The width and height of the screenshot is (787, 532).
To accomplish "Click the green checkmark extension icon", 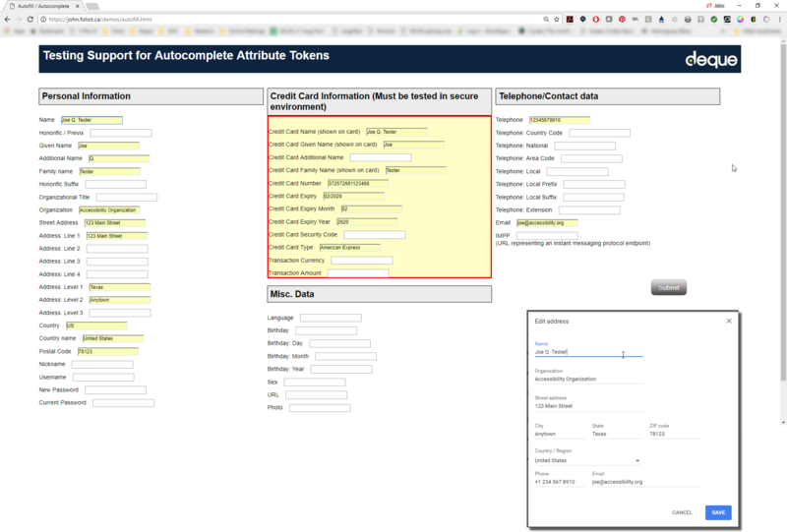I will point(714,19).
